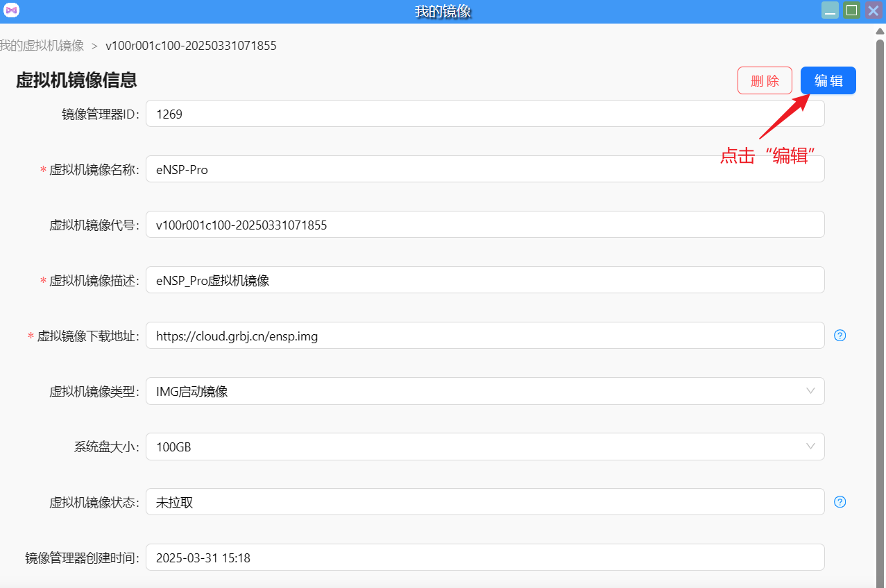Focus the 镜像管理器ID field

[485, 114]
